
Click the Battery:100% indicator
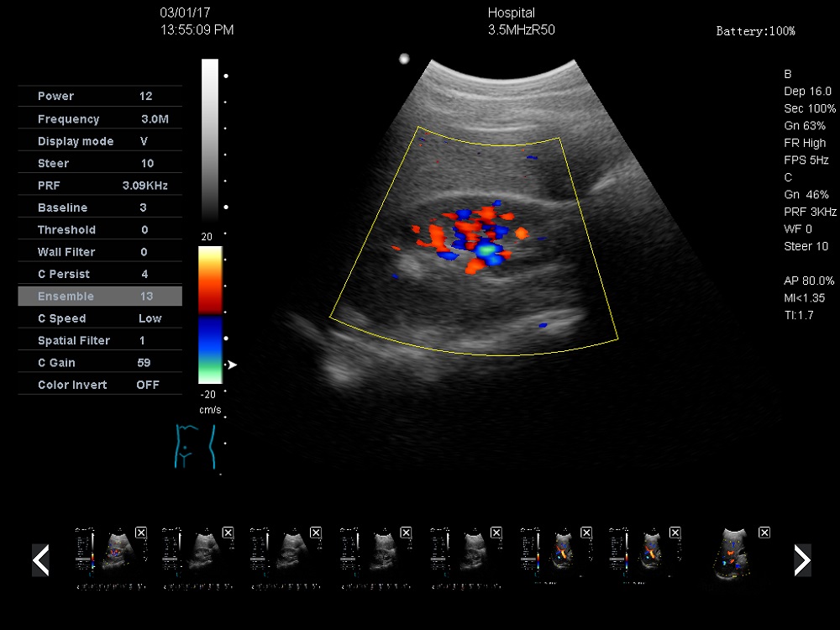pos(755,31)
